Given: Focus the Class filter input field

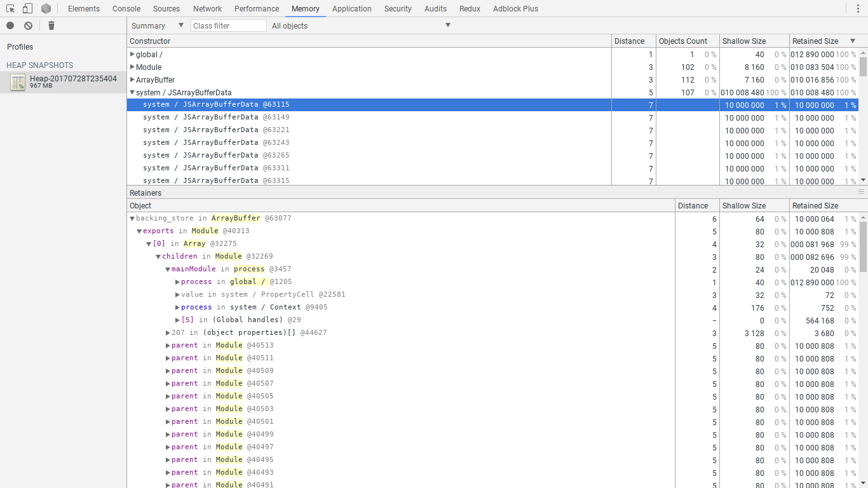Looking at the screenshot, I should click(x=229, y=25).
